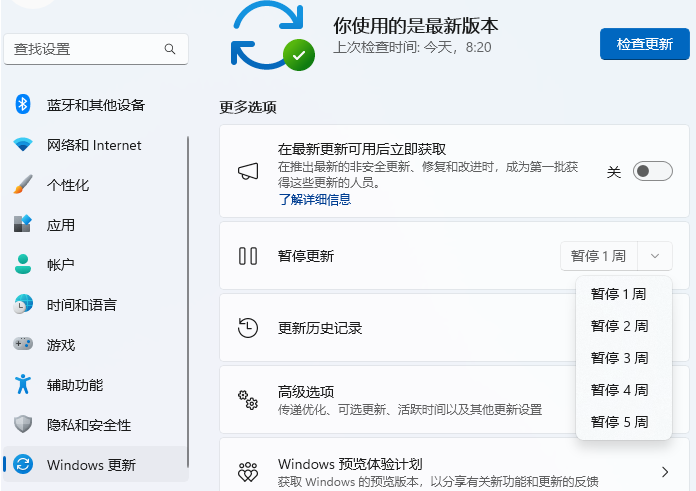Click the time and language globe icon
The image size is (696, 491).
23,304
